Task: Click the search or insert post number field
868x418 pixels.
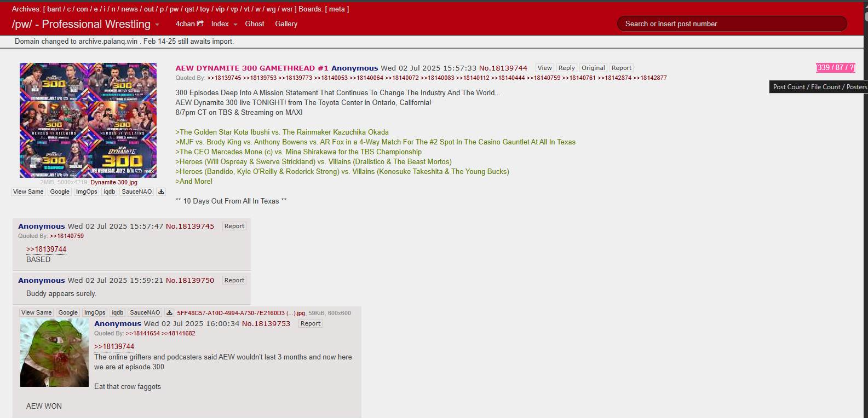Action: (x=732, y=24)
